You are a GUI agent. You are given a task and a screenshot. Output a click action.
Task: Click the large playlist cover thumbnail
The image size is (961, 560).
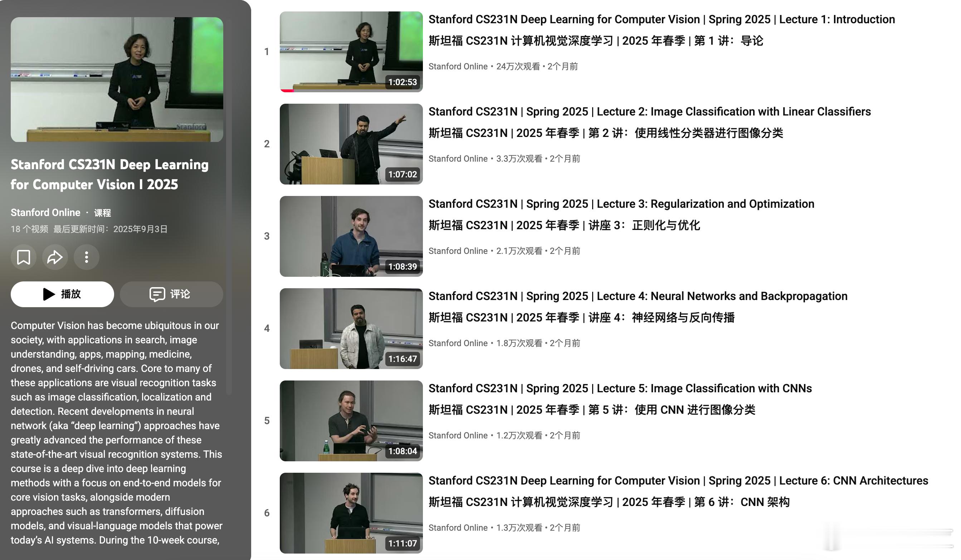(117, 79)
